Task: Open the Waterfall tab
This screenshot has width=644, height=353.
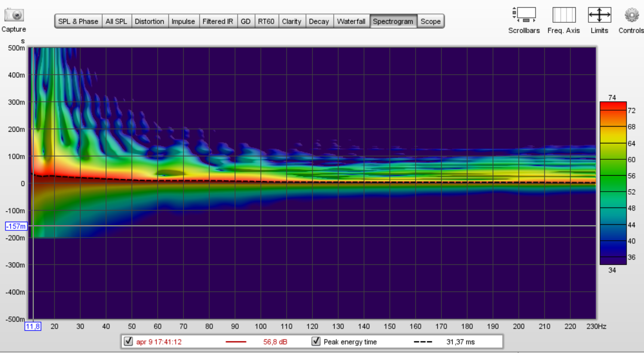Action: pos(351,22)
